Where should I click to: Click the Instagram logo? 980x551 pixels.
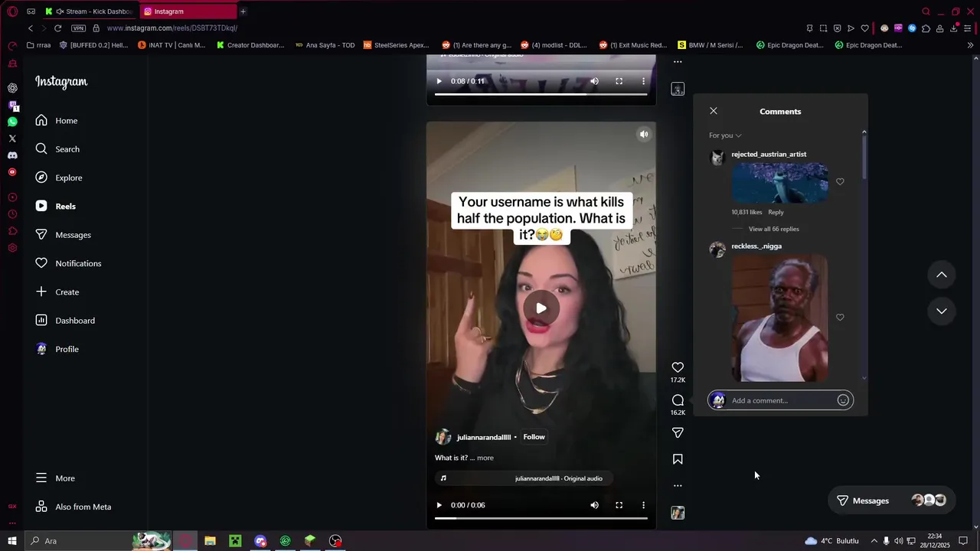tap(61, 82)
